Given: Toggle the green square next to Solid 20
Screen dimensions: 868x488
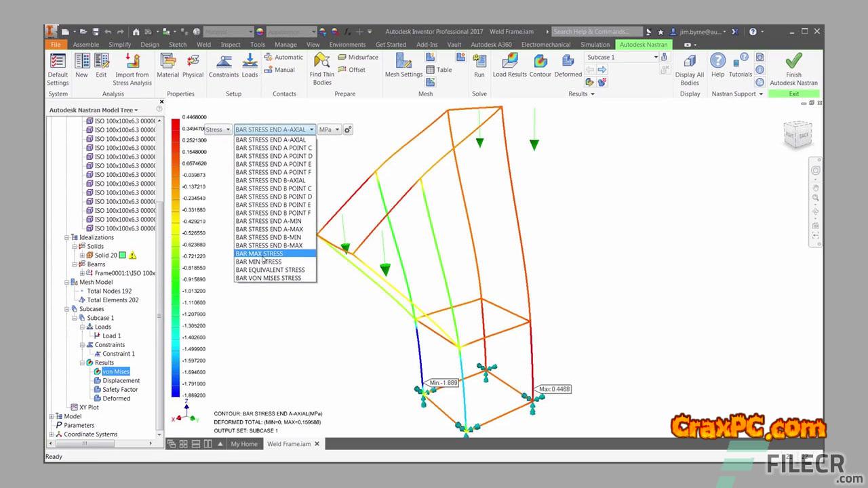Looking at the screenshot, I should [x=122, y=256].
